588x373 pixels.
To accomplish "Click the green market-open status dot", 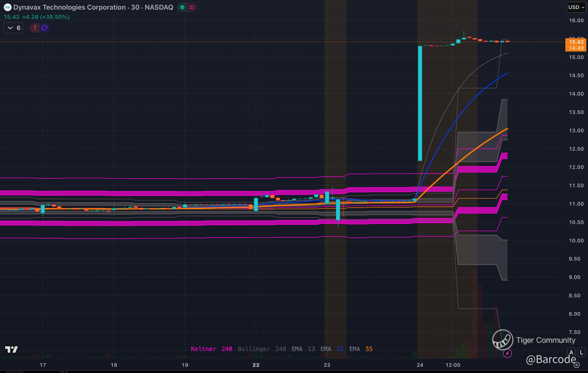I will click(x=182, y=7).
